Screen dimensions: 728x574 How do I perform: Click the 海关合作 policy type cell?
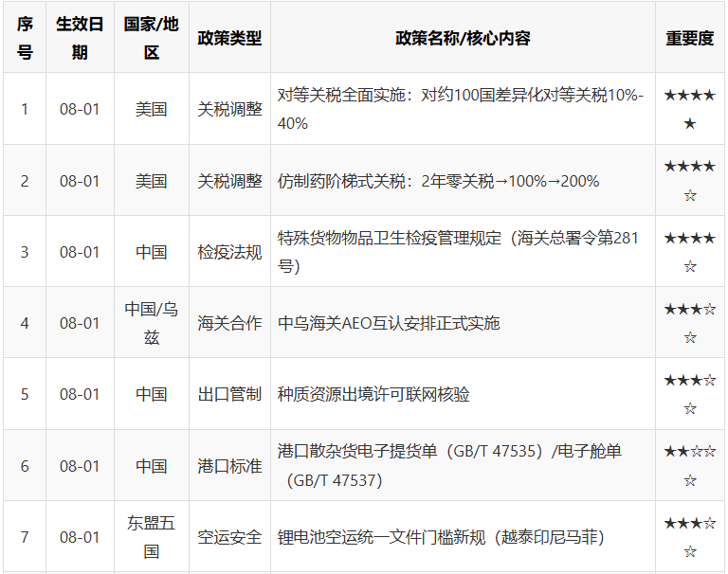coord(229,322)
